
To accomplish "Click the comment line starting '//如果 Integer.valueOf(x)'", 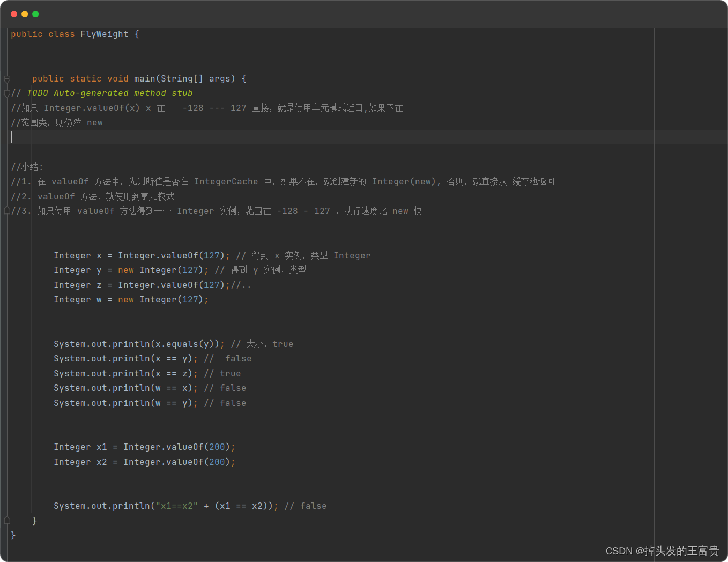I will point(207,108).
